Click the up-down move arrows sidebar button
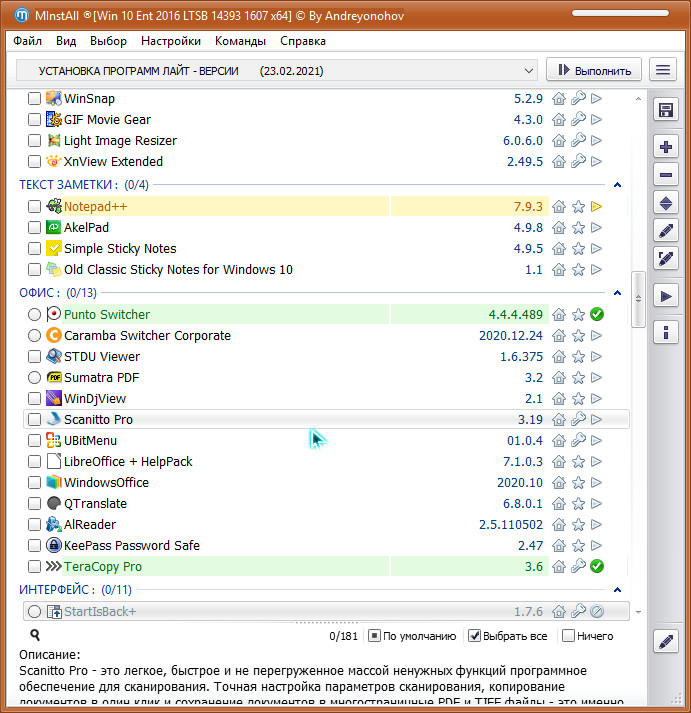Viewport: 691px width, 713px height. click(666, 203)
